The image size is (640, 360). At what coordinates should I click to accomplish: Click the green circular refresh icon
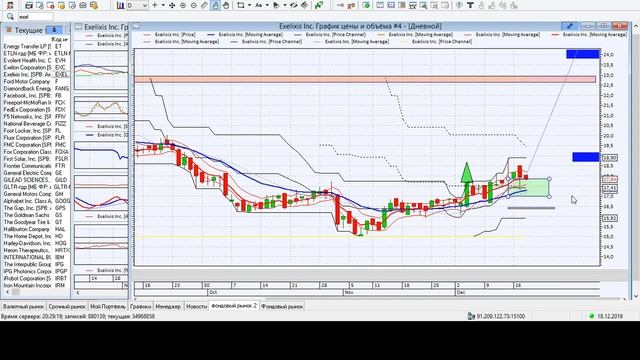367,5
